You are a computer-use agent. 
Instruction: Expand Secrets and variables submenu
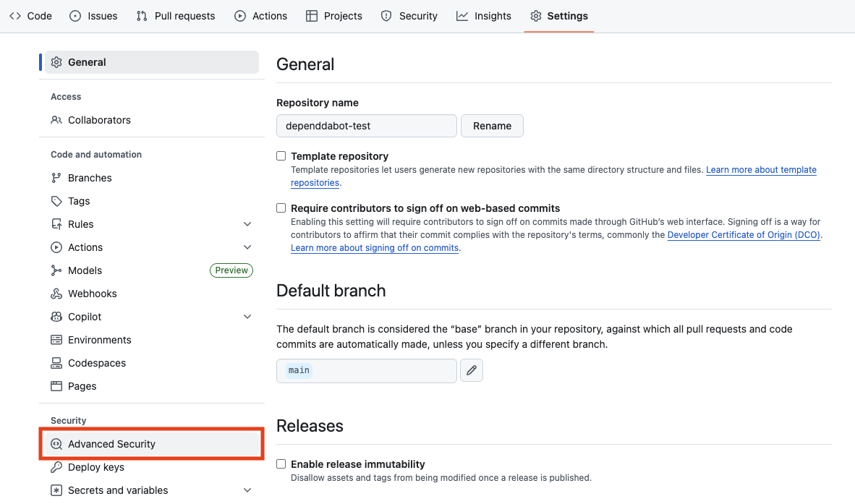[x=247, y=490]
